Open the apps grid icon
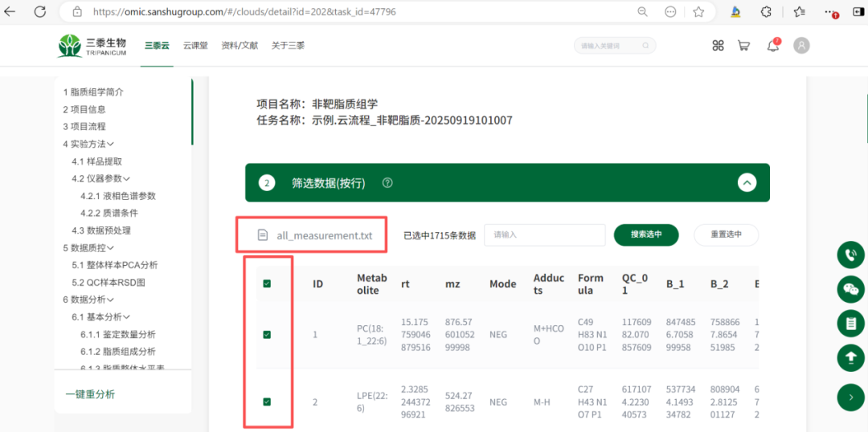Viewport: 868px width, 432px height. (x=718, y=46)
